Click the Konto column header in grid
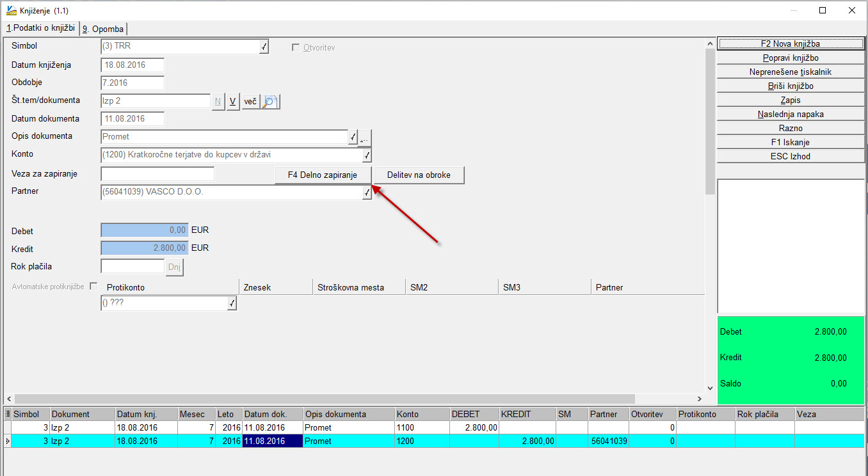This screenshot has height=476, width=868. (422, 414)
